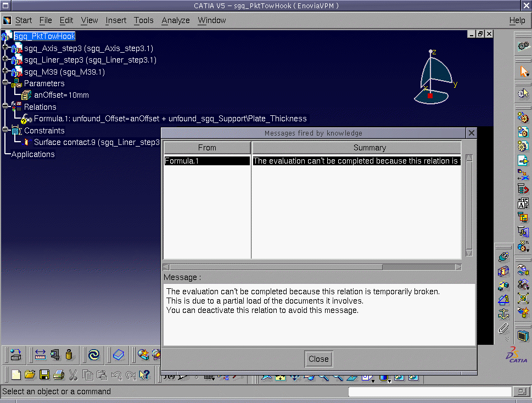Open the Tools menu
532x403 pixels.
click(143, 20)
